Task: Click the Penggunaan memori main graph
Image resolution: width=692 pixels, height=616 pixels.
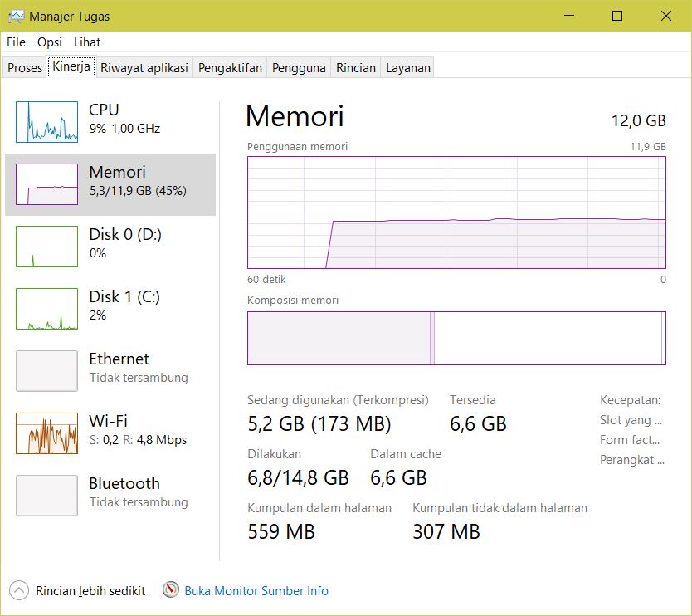Action: (456, 213)
